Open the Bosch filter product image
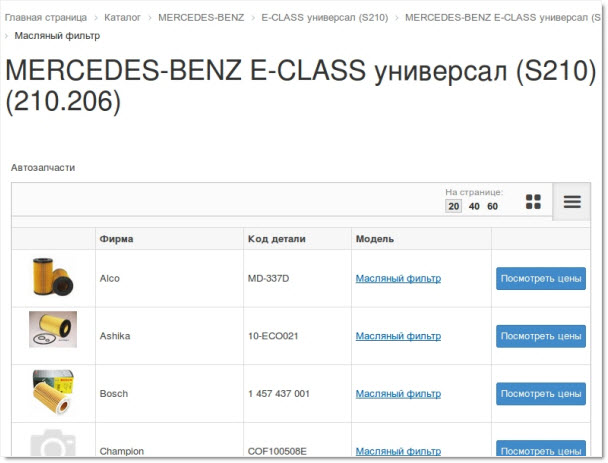 click(52, 393)
